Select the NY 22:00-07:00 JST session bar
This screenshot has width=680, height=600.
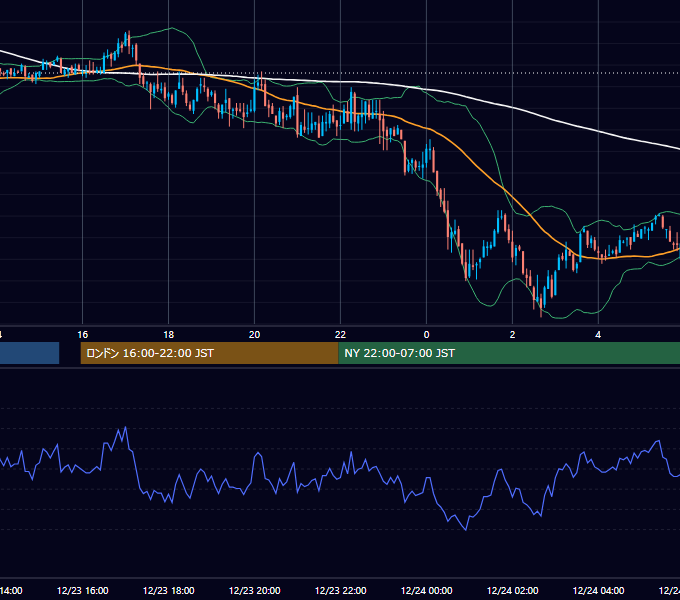point(509,353)
